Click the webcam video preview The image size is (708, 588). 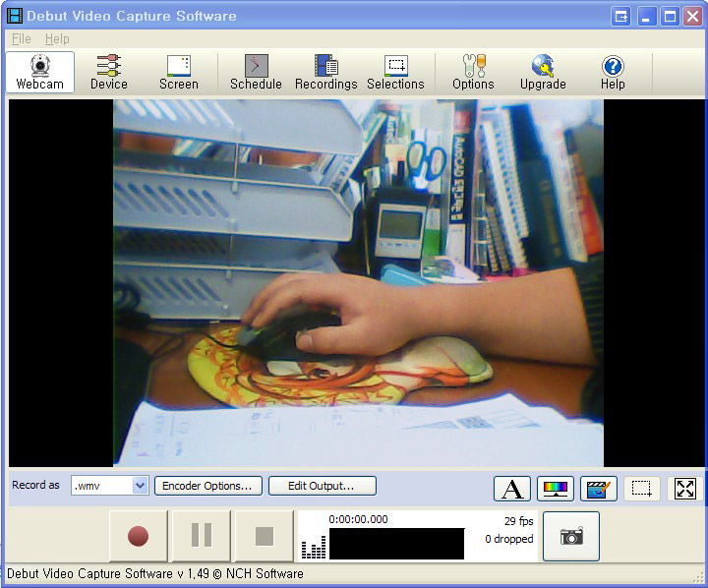tap(358, 283)
